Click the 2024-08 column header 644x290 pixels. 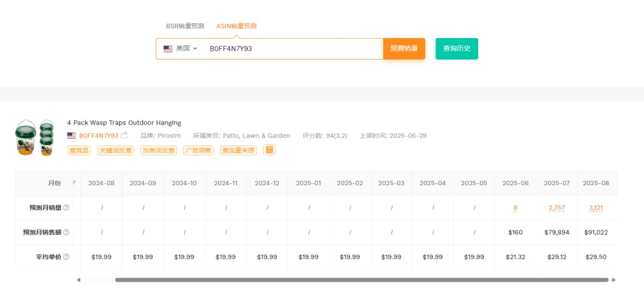101,183
